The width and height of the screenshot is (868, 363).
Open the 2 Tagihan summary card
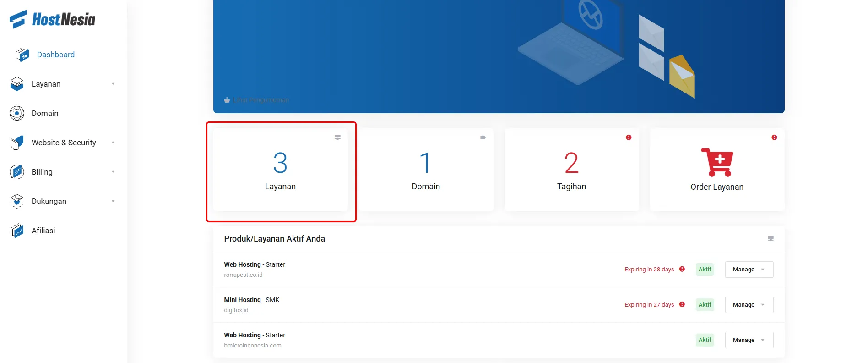[571, 170]
